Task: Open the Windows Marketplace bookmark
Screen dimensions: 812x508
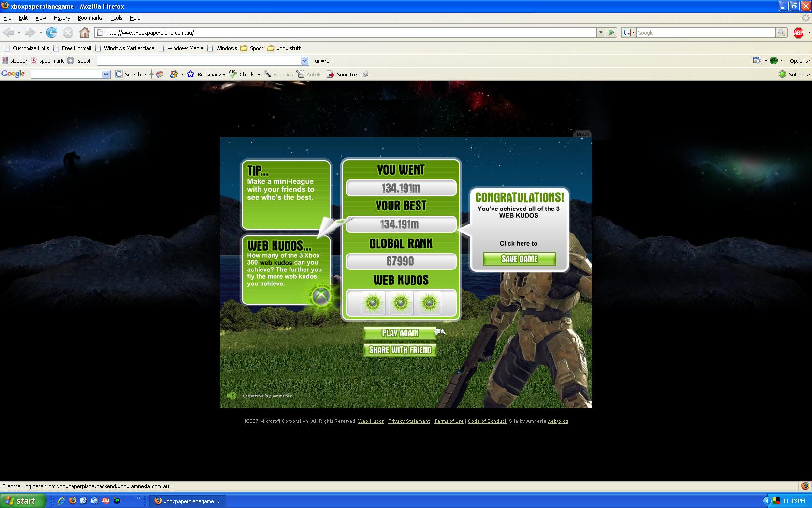Action: coord(125,48)
